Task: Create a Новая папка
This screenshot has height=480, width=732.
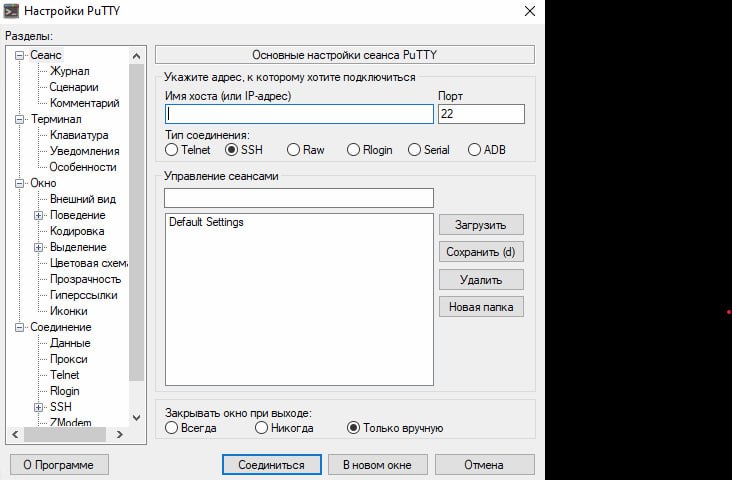Action: tap(481, 307)
